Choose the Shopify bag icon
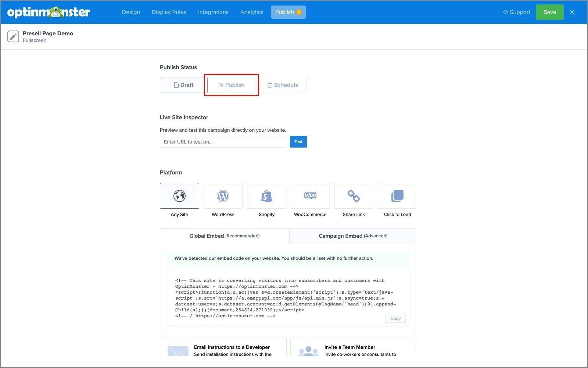 (x=266, y=196)
